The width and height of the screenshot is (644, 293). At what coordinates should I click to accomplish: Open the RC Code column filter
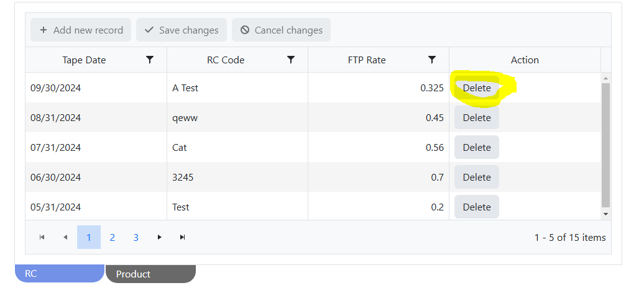[x=291, y=60]
